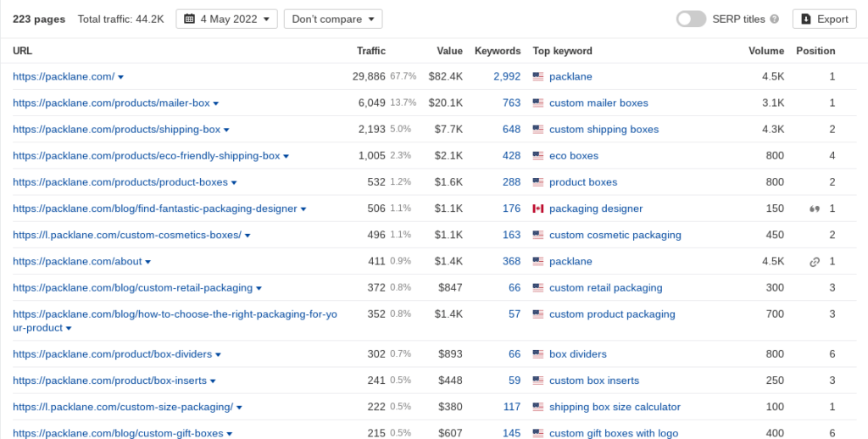
Task: Open the Don't compare dropdown
Action: click(x=332, y=19)
